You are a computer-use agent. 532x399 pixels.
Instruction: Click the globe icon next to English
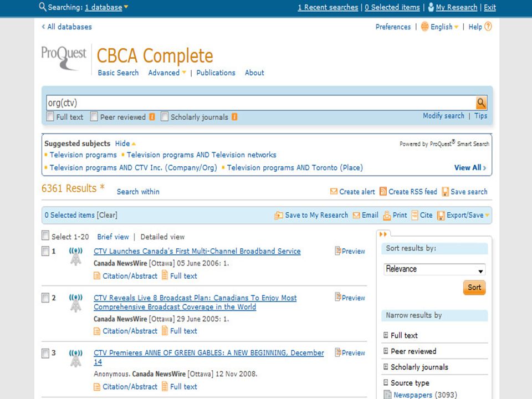tap(424, 27)
